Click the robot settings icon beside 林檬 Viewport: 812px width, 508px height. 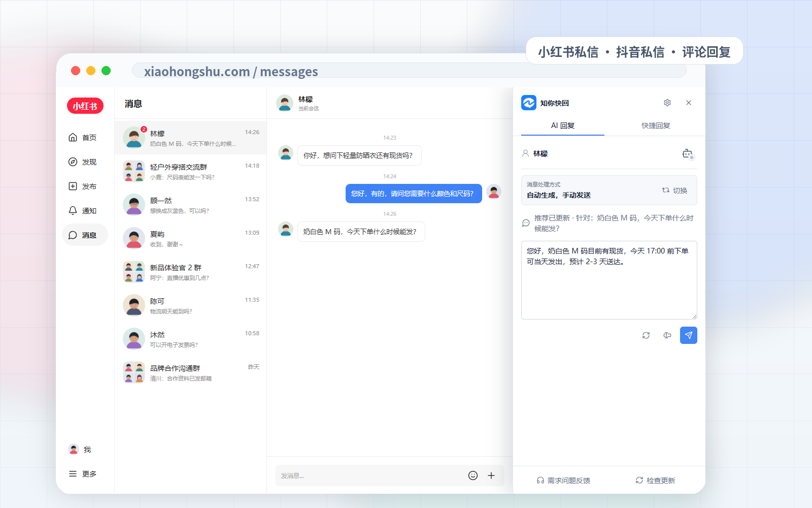tap(688, 154)
